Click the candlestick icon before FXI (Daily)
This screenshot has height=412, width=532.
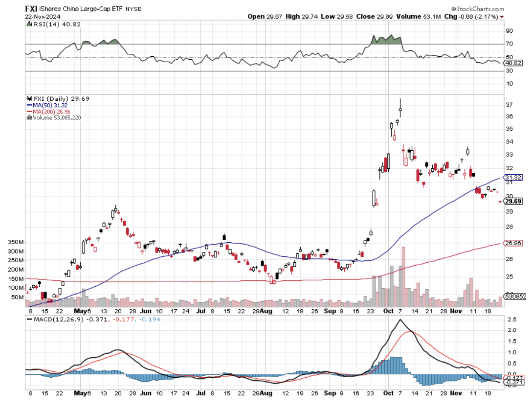[x=28, y=98]
